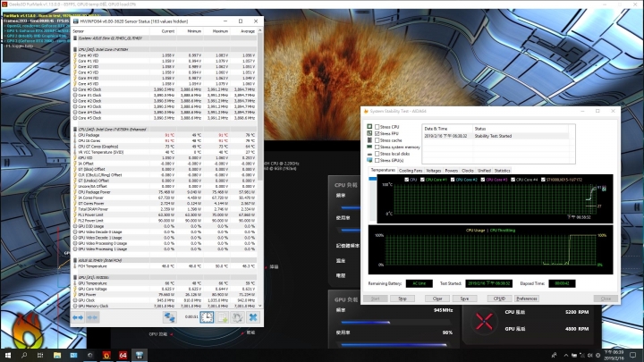Start logging with the HWiNFO log file icon
This screenshot has height=362, width=644.
(x=222, y=317)
